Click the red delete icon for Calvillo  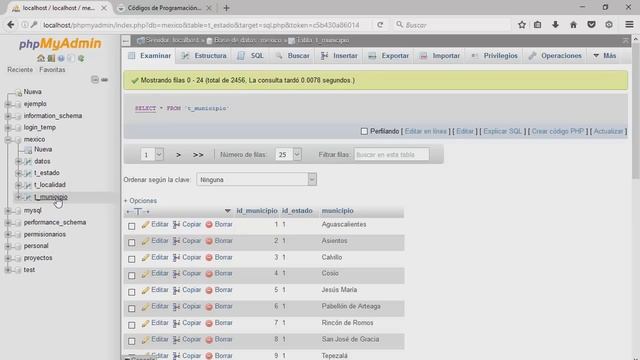209,258
